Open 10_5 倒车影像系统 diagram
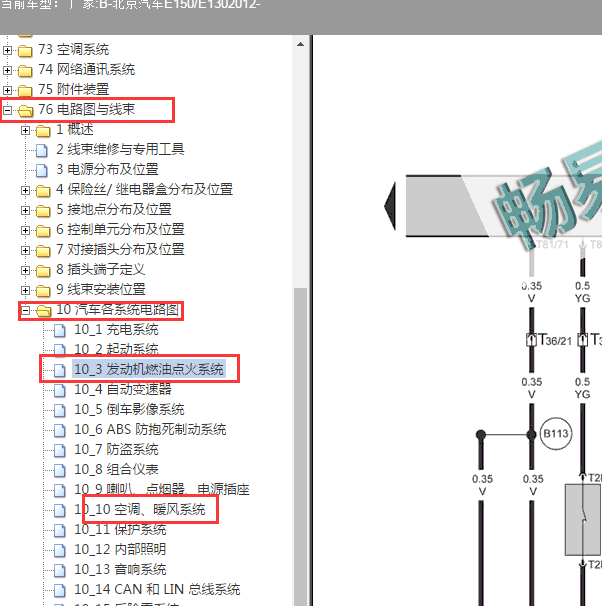The image size is (602, 606). coord(129,409)
